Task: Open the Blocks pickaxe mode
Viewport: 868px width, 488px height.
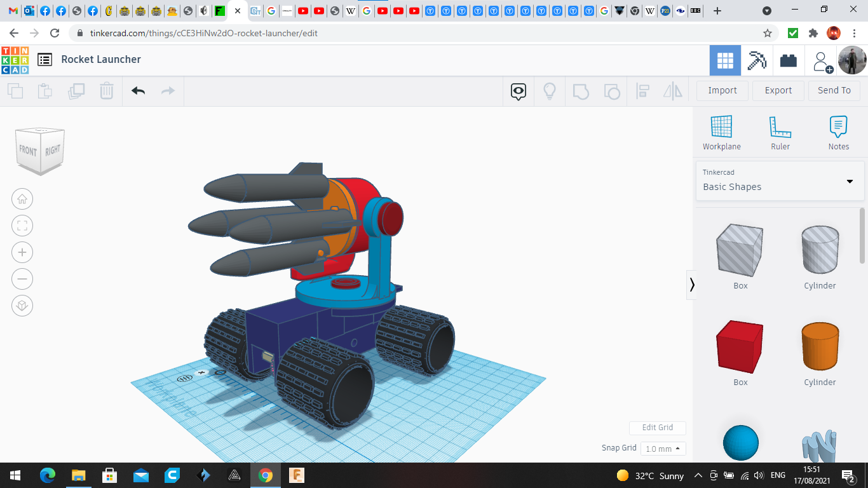Action: point(757,60)
